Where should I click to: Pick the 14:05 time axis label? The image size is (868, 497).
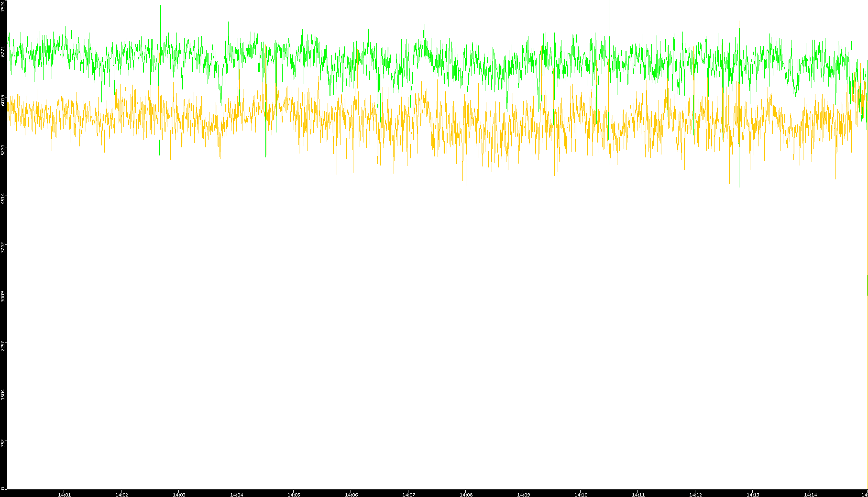(294, 495)
